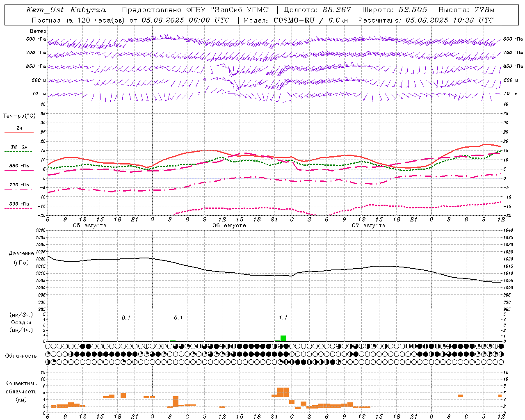Image resolution: width=525 pixels, height=420 pixels.
Task: Click 'Прогноз на 120 часа(ов)' text
Action: [x=79, y=20]
